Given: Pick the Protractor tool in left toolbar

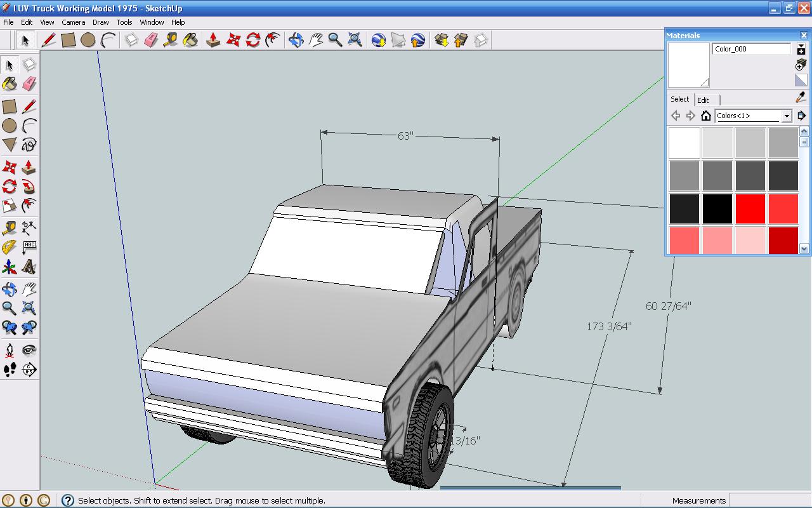Looking at the screenshot, I should pos(9,247).
